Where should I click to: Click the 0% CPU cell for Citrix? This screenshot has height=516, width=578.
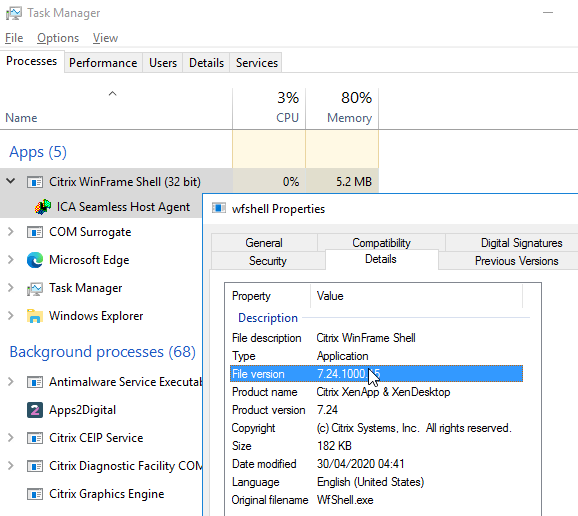[269, 181]
